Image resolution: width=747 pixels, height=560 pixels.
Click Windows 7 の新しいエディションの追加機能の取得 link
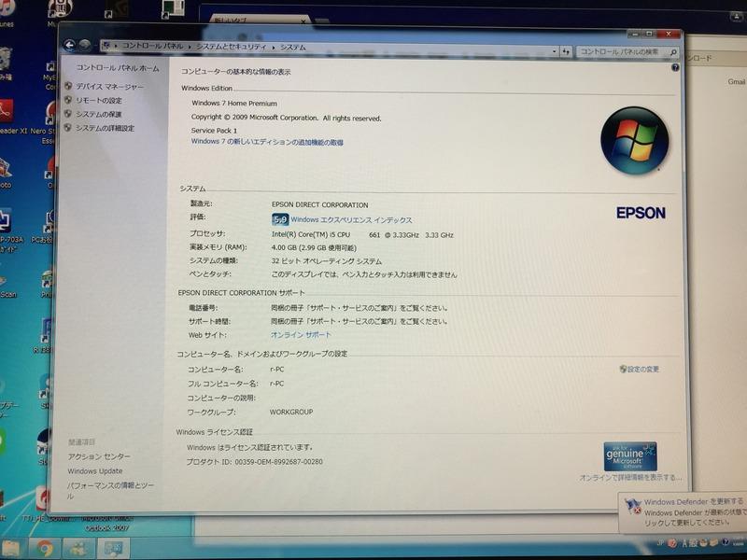267,142
